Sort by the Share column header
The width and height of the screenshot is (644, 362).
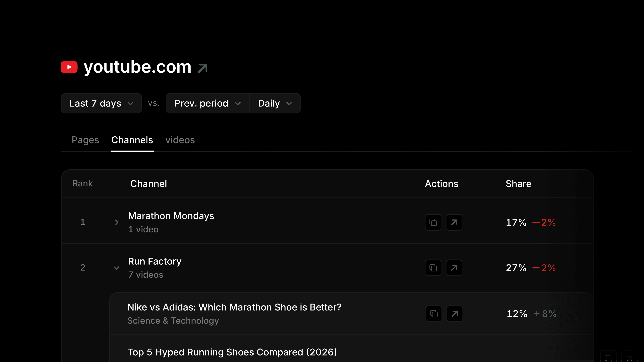[519, 184]
